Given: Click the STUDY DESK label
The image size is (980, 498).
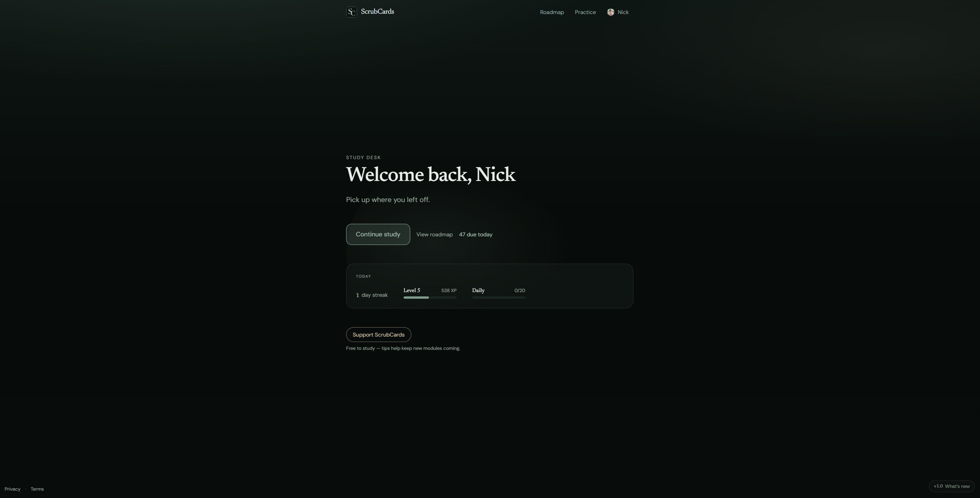Looking at the screenshot, I should click(363, 158).
